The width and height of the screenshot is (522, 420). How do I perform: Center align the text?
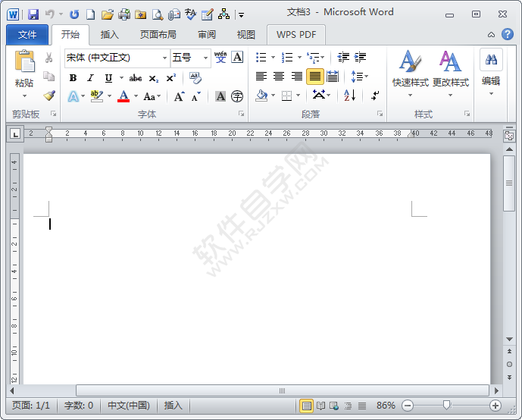[x=279, y=77]
